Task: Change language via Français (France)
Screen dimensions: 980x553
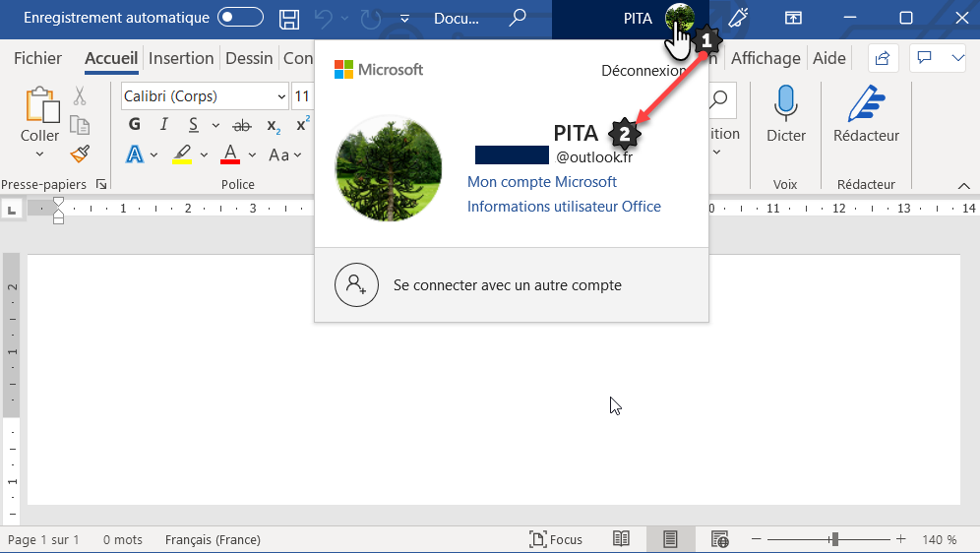Action: coord(213,539)
